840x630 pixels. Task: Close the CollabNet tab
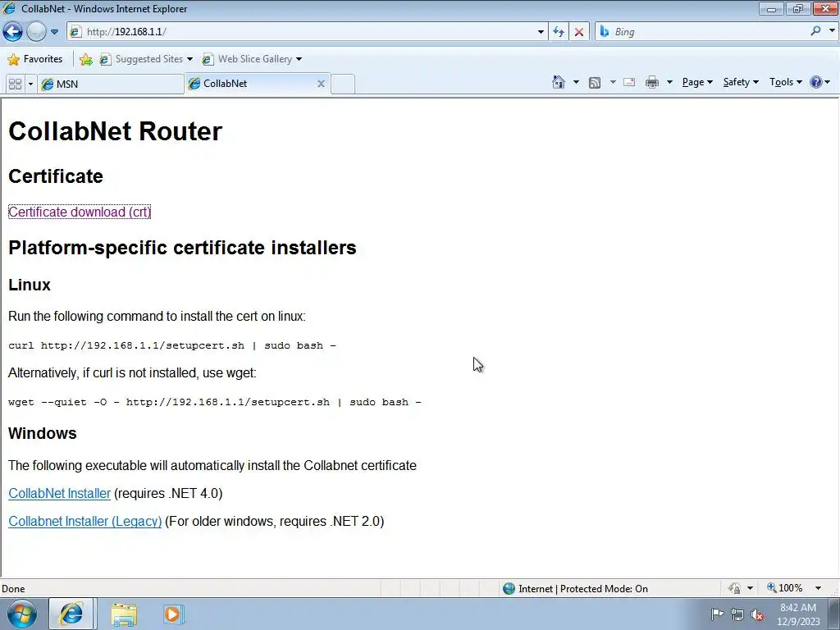click(x=321, y=84)
